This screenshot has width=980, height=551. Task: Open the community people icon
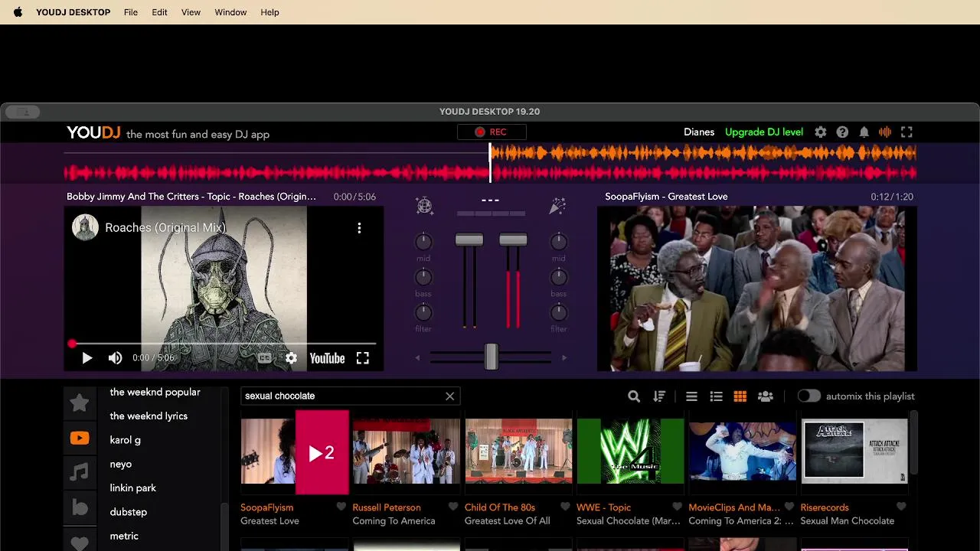(765, 396)
